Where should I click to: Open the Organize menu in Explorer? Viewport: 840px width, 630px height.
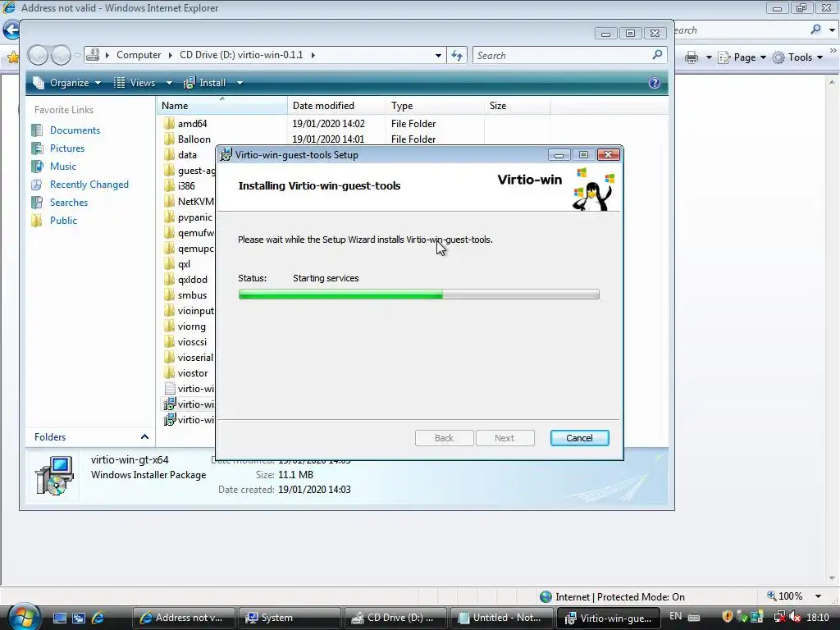click(x=68, y=83)
